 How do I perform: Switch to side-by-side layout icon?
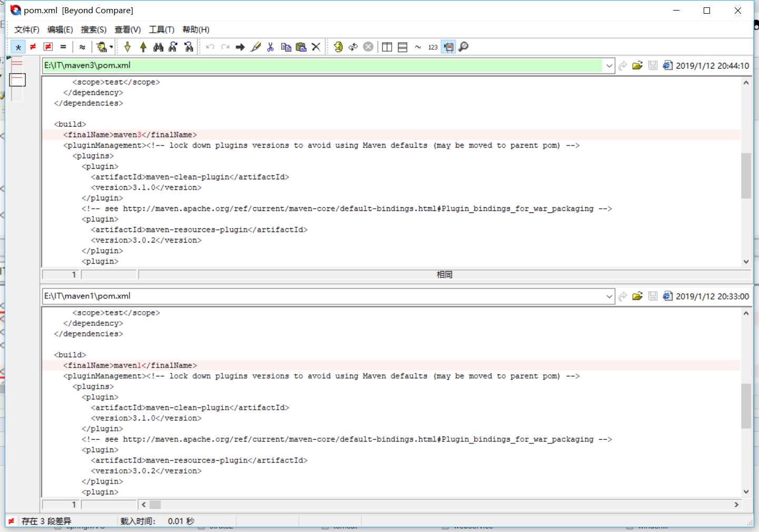click(387, 47)
